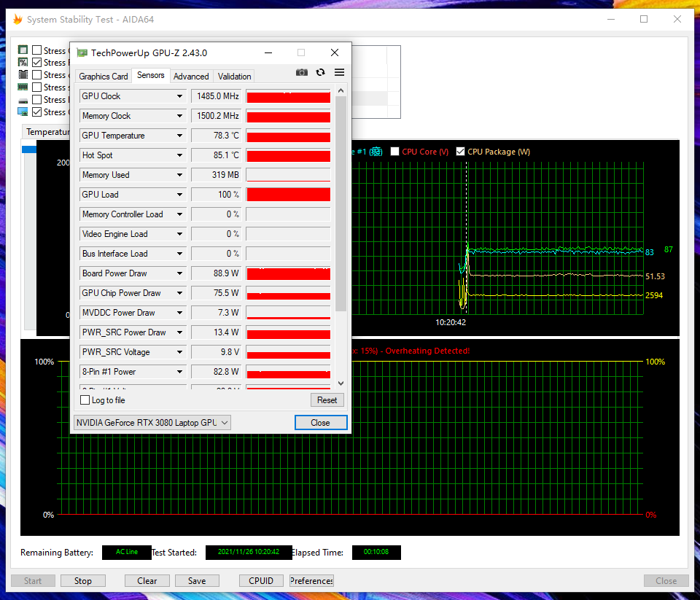The width and height of the screenshot is (700, 600).
Task: Open the PWR_SRC Voltage dropdown
Action: coord(179,352)
